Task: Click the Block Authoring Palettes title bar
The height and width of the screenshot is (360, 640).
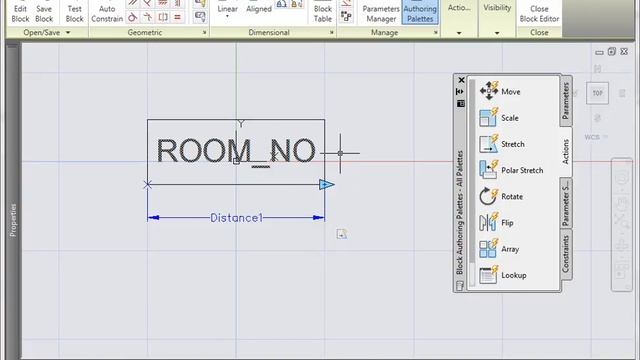Action: click(460, 212)
